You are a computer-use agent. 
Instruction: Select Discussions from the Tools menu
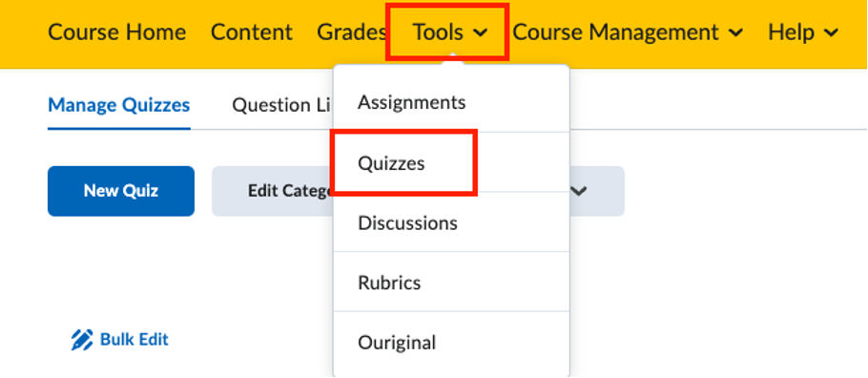click(x=451, y=222)
